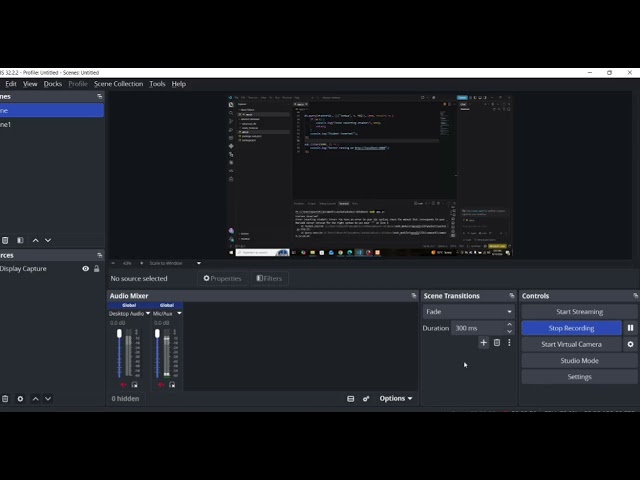Open the Audio Mixer Options dropdown
640x480 pixels.
click(396, 398)
